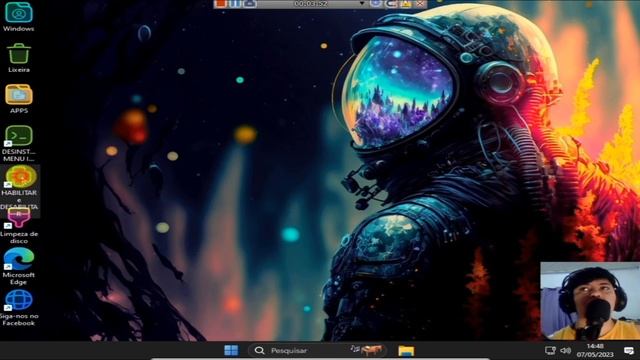
Task: Click the round blue icon in recorder bar
Action: (x=376, y=4)
